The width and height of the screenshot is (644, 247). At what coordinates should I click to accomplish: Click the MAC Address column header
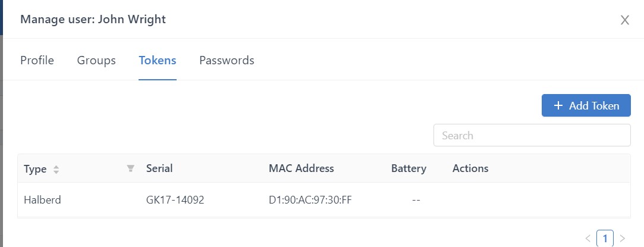click(301, 168)
